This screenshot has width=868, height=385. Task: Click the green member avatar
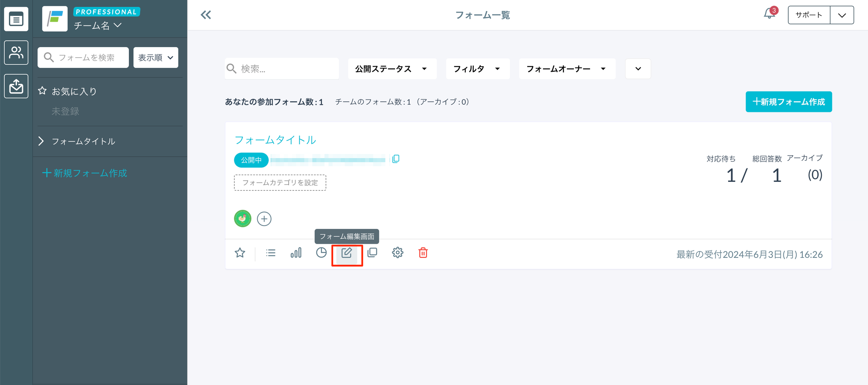243,219
